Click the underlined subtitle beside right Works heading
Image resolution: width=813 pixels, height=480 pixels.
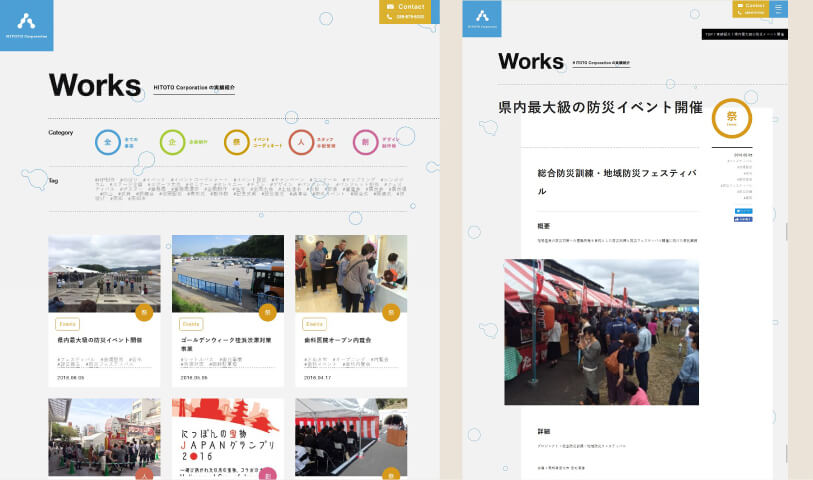[601, 63]
